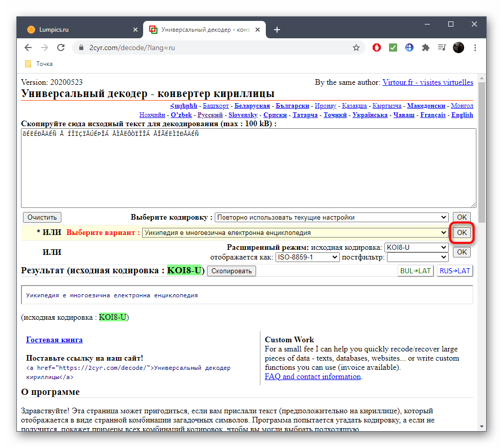503x448 pixels.
Task: Open the отображается как ISO-8859-1 dropdown
Action: coord(307,257)
